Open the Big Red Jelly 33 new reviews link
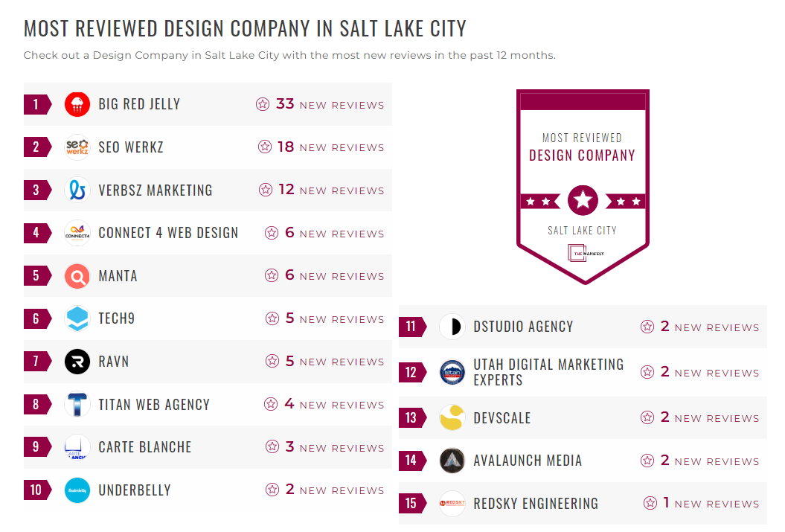This screenshot has width=785, height=532. 320,103
